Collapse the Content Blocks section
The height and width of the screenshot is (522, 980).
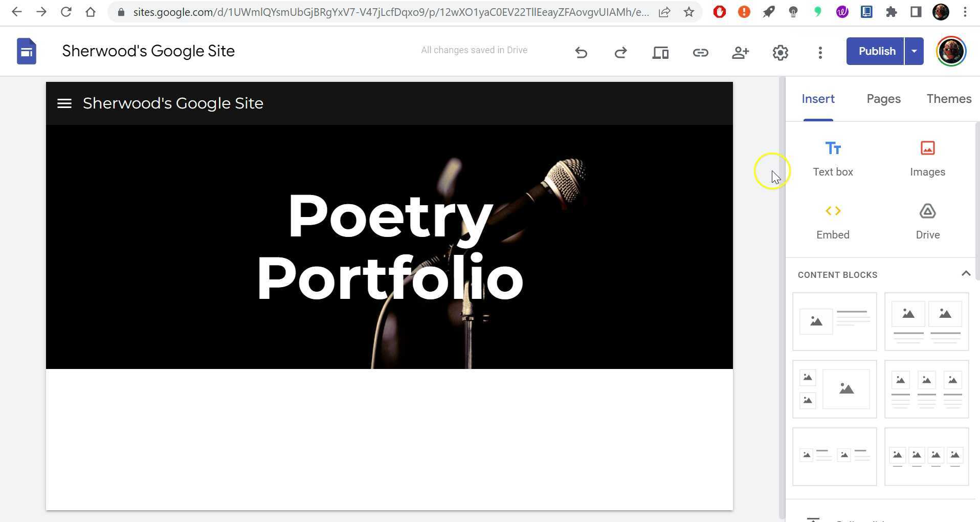(966, 274)
